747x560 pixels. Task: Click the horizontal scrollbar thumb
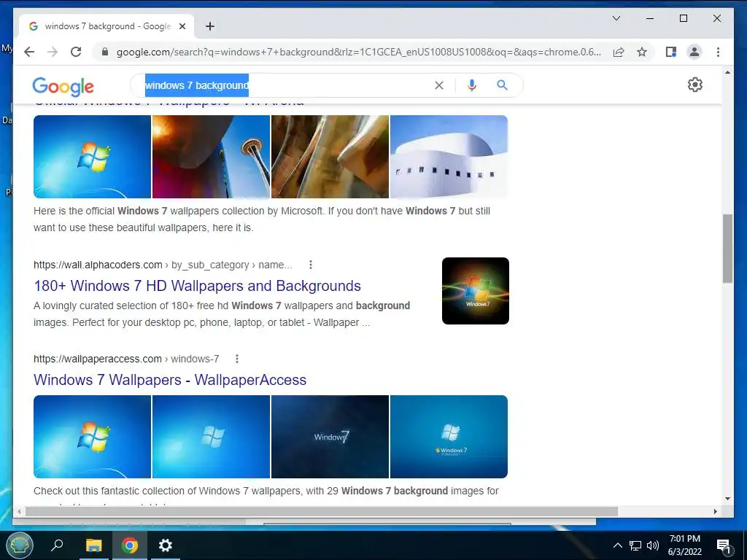322,511
